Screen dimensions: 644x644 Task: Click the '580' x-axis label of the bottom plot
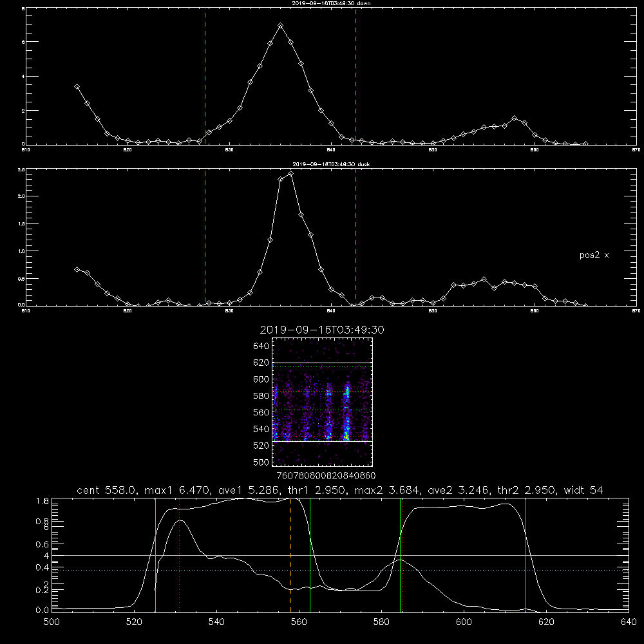(381, 622)
